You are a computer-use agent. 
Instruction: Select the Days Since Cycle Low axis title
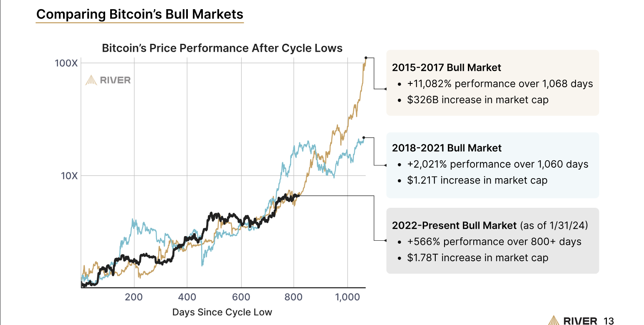[x=222, y=312]
